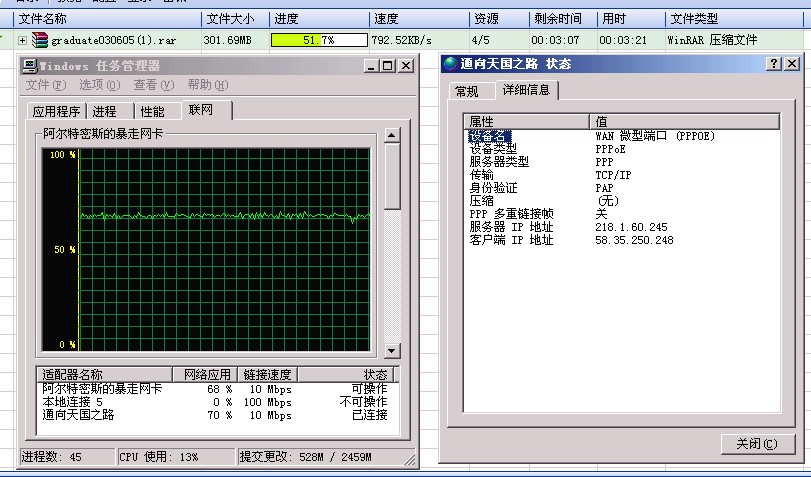Click the 属性 column header

click(x=527, y=122)
